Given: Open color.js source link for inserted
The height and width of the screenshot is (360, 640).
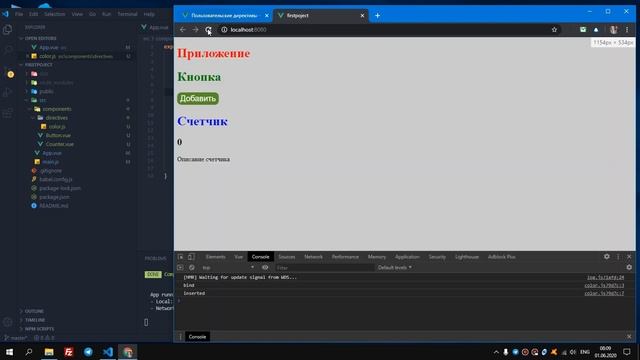Looking at the screenshot, I should click(x=604, y=293).
